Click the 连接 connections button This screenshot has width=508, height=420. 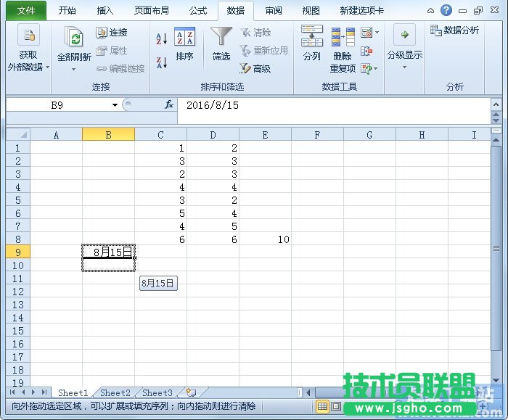(112, 33)
